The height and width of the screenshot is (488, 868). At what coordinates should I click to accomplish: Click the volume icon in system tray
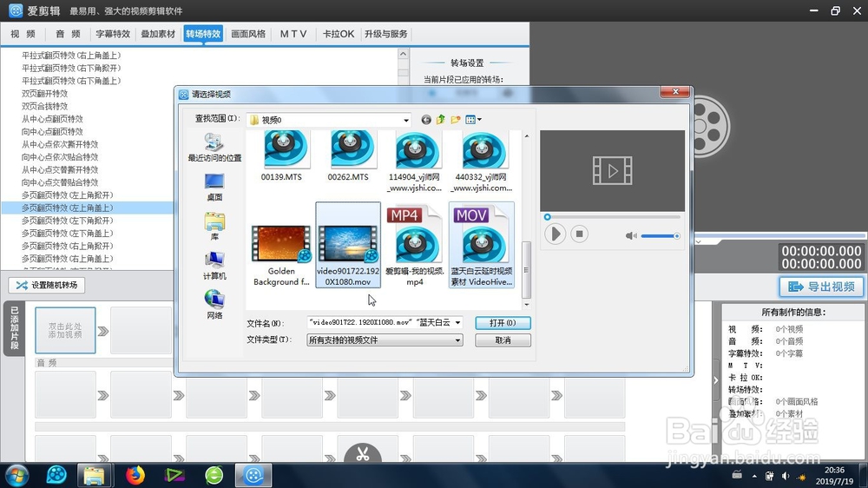pyautogui.click(x=785, y=476)
